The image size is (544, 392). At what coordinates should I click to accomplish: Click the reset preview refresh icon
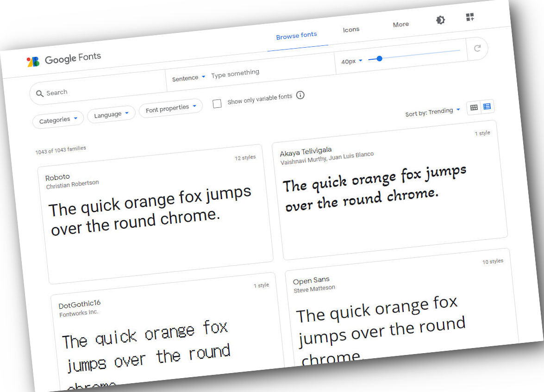[x=477, y=48]
